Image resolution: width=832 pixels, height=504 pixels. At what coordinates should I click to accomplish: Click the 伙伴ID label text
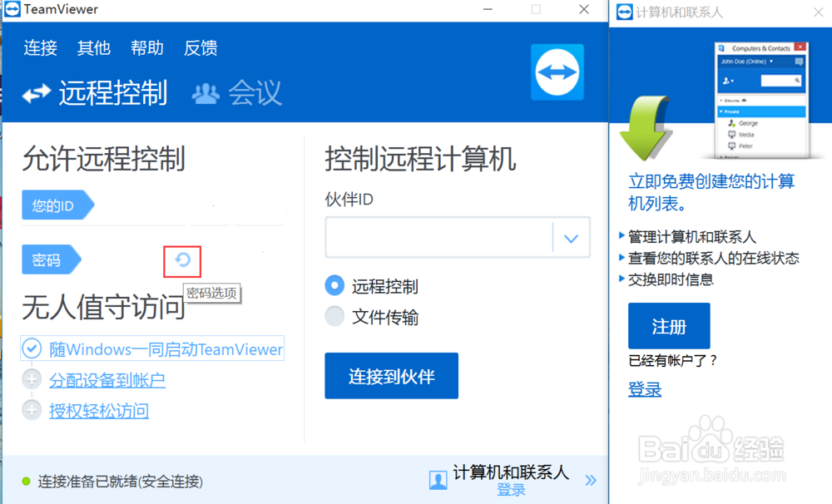coord(349,200)
